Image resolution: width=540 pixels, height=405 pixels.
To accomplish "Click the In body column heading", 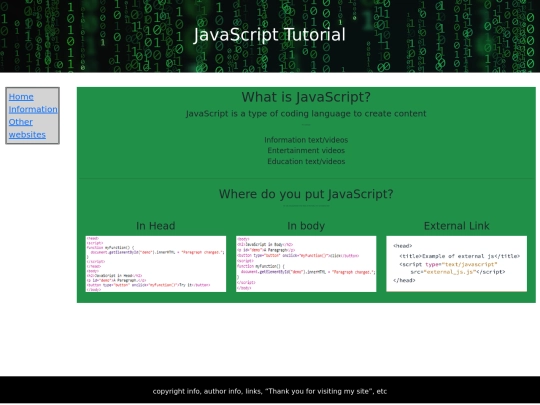I will [306, 226].
